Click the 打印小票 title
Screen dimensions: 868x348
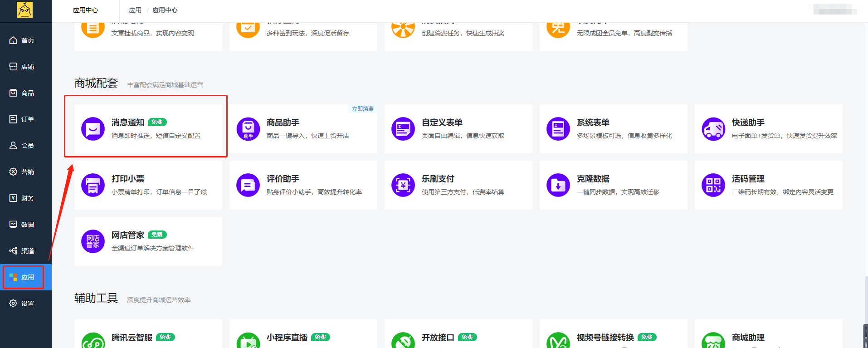click(x=128, y=179)
